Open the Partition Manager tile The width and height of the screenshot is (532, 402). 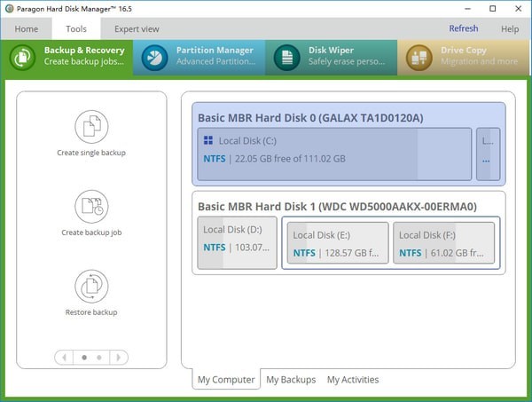199,57
